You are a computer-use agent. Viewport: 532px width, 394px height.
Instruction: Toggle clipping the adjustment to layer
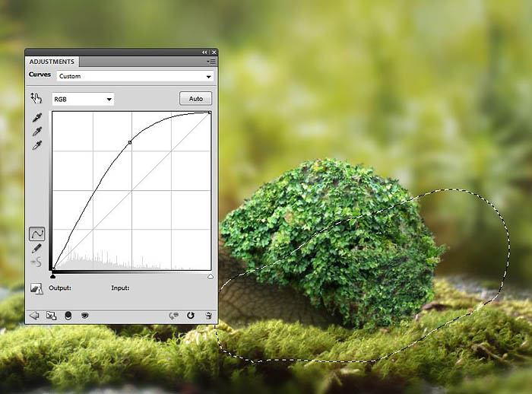click(68, 315)
